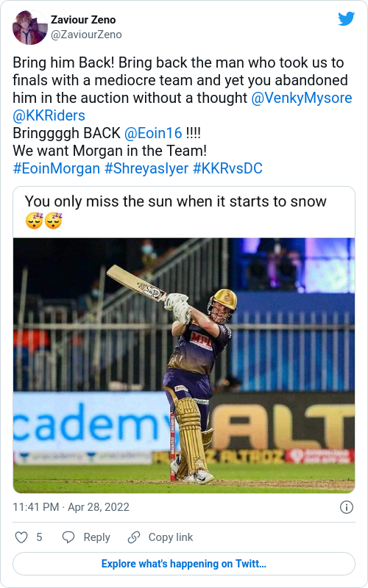Open Zaviour Zeno's profile avatar
The height and width of the screenshot is (588, 368).
[30, 27]
